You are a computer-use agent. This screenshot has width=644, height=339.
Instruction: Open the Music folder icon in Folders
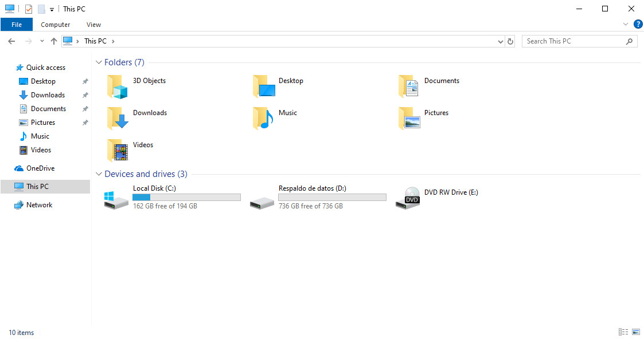coord(263,119)
